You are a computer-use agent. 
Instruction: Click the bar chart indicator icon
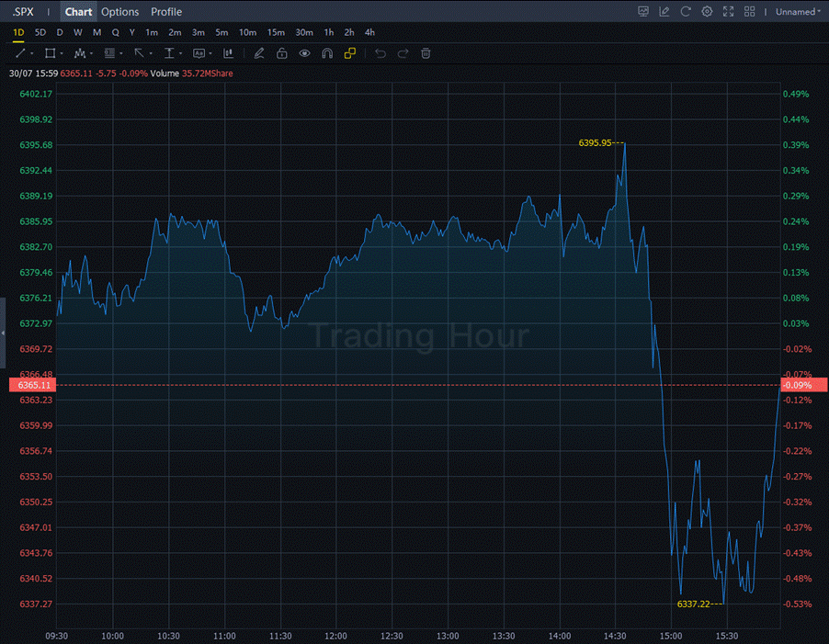tap(229, 53)
